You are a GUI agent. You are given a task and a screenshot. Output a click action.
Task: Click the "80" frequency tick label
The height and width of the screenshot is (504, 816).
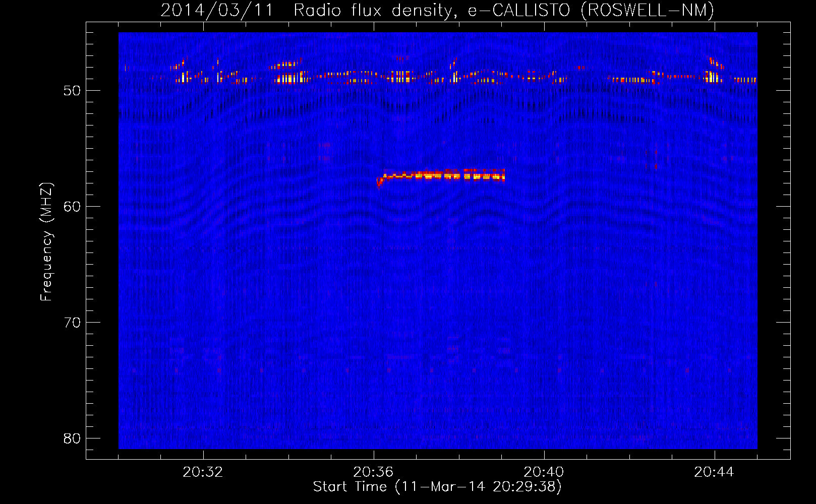point(72,438)
